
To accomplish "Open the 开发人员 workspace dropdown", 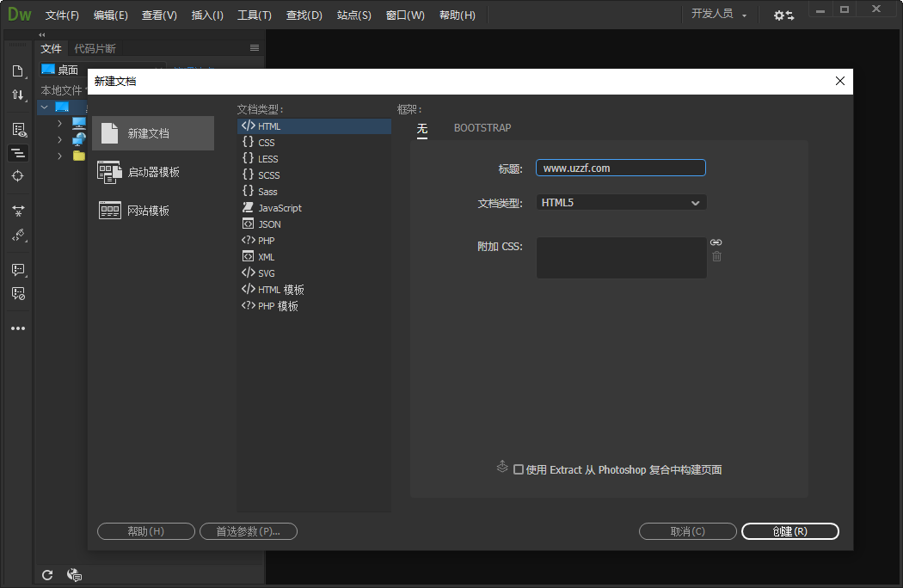I will tap(719, 14).
